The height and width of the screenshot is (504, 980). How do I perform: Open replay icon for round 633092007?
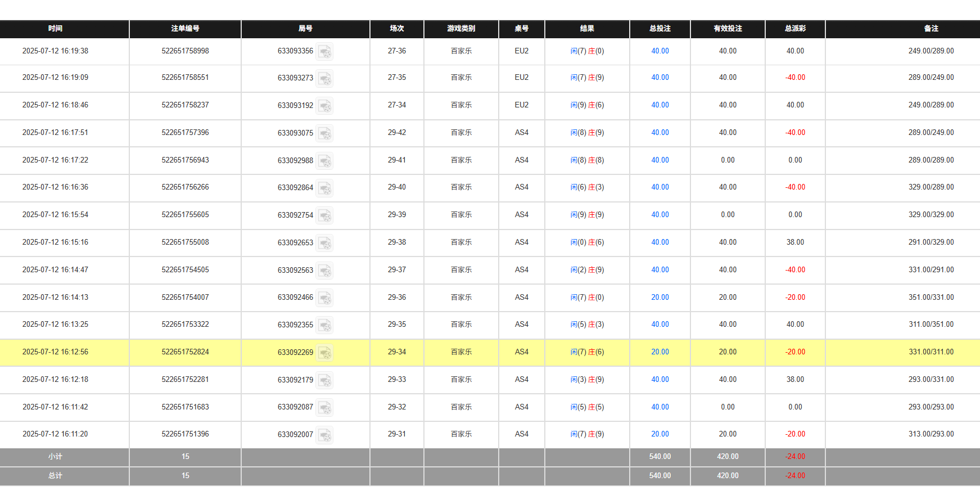(x=324, y=435)
